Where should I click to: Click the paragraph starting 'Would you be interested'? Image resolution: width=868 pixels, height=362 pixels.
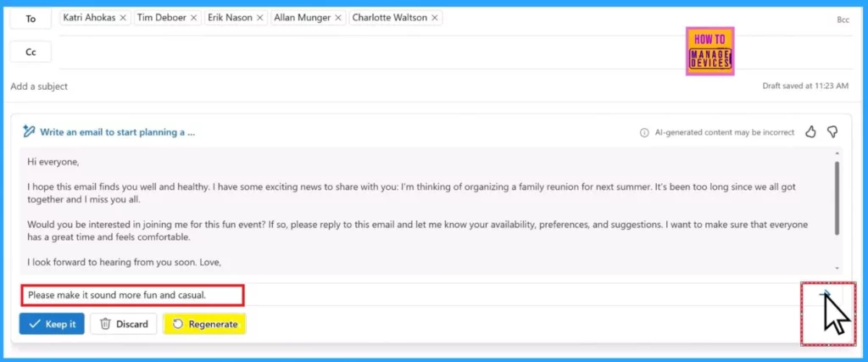point(417,231)
